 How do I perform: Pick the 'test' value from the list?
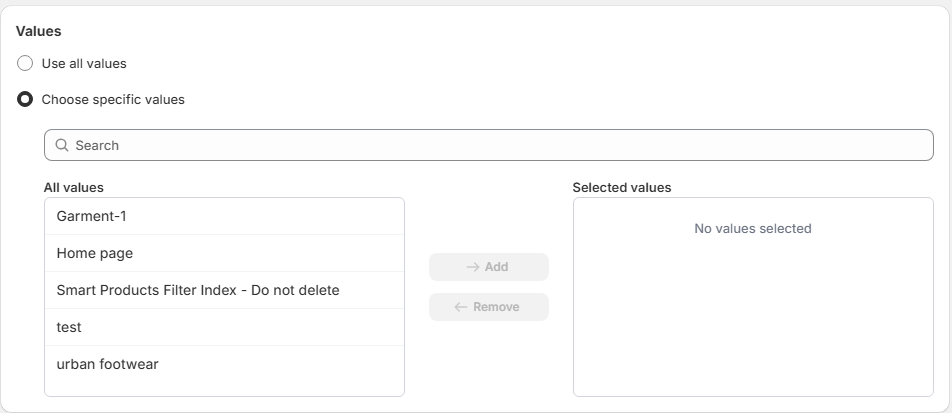(x=69, y=327)
